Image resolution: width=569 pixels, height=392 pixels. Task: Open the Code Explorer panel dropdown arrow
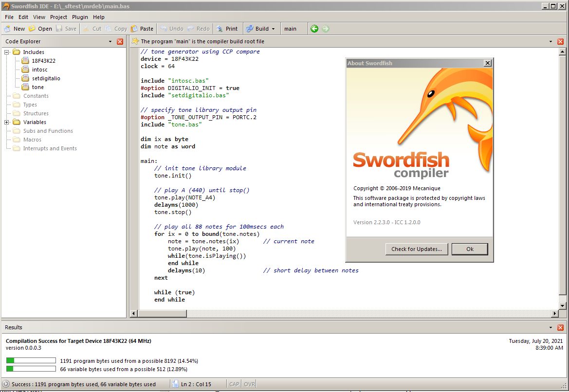tap(110, 41)
